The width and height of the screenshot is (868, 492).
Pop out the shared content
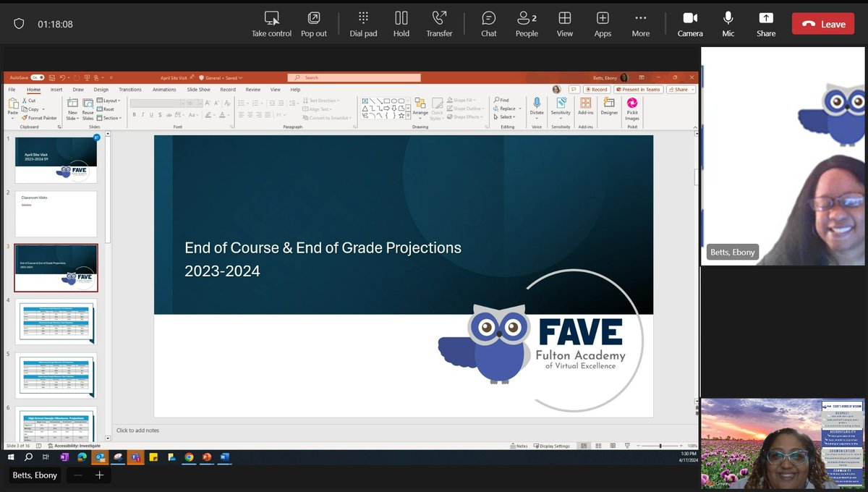[314, 24]
